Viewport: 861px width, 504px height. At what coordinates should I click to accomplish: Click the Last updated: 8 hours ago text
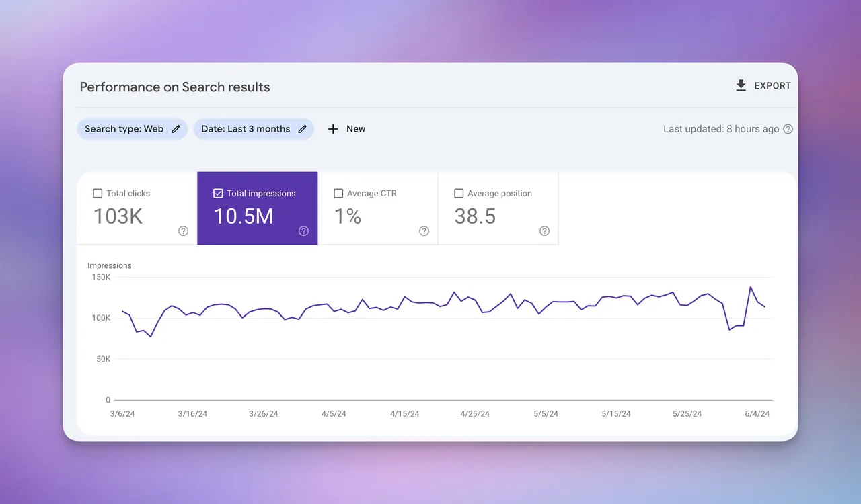pyautogui.click(x=721, y=129)
